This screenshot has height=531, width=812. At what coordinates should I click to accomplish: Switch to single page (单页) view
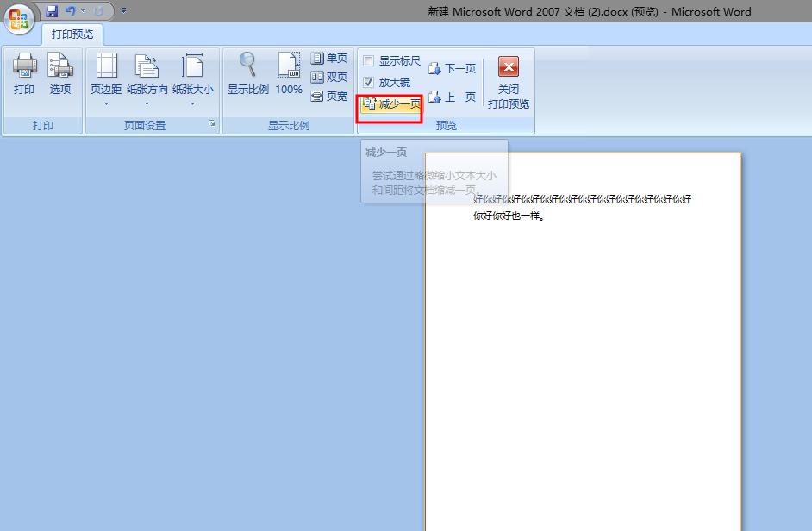click(328, 58)
